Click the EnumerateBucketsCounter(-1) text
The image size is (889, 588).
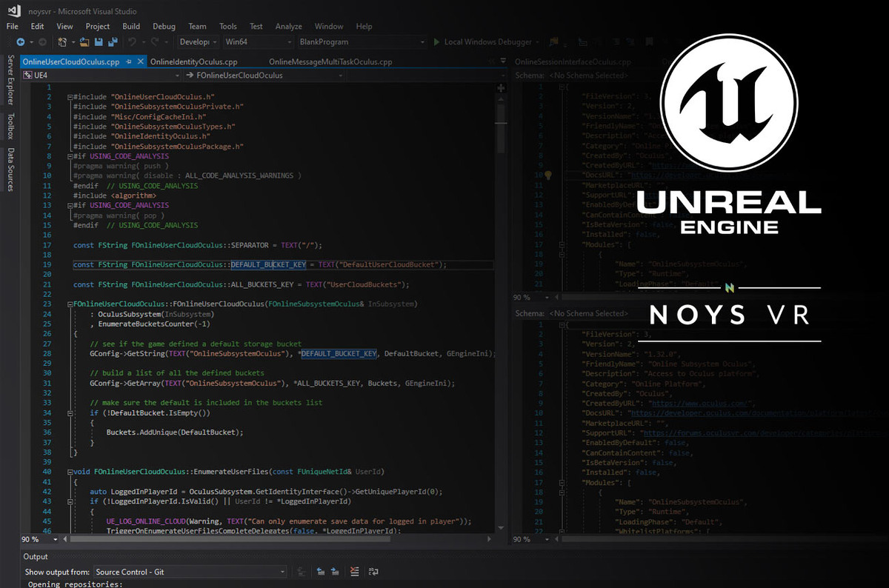154,324
